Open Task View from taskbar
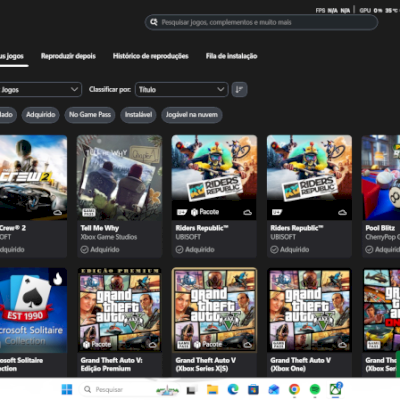This screenshot has height=400, width=400. pyautogui.click(x=191, y=390)
